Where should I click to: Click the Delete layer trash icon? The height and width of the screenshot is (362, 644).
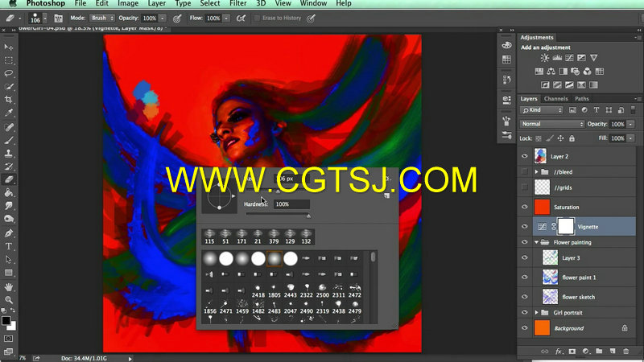click(x=626, y=352)
